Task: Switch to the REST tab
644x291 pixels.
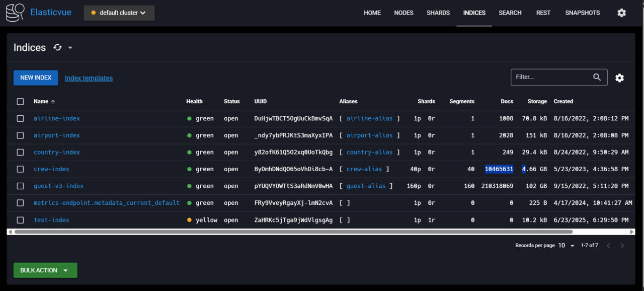Action: [x=543, y=13]
